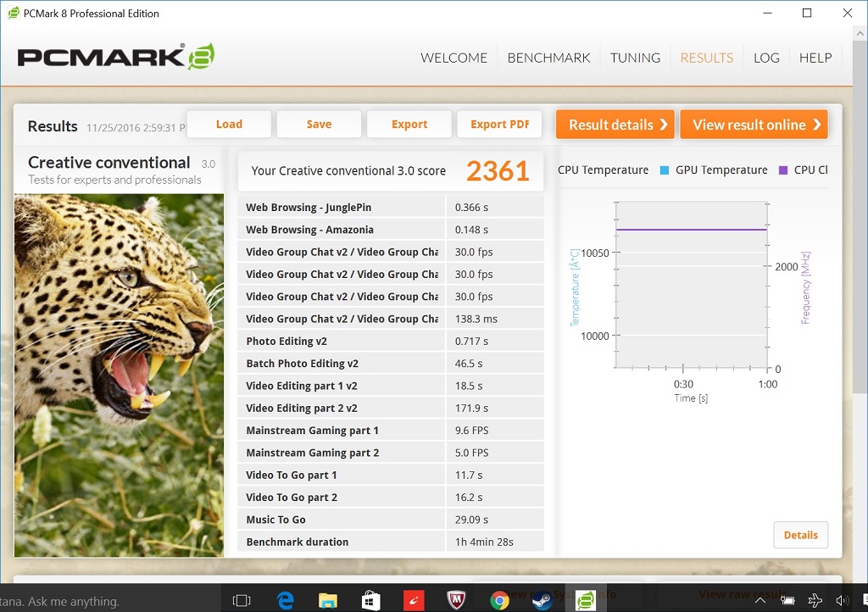Click the leopard image thumbnail
868x612 pixels.
coord(119,376)
